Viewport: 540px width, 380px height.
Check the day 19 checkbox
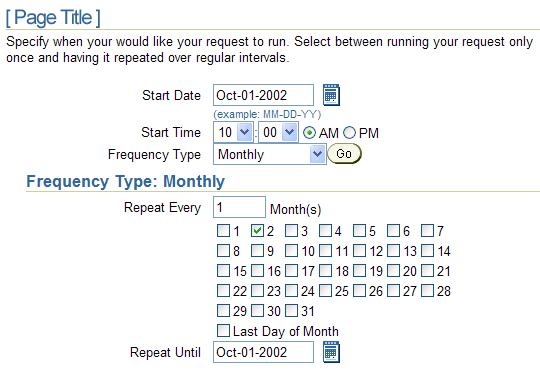pyautogui.click(x=359, y=270)
